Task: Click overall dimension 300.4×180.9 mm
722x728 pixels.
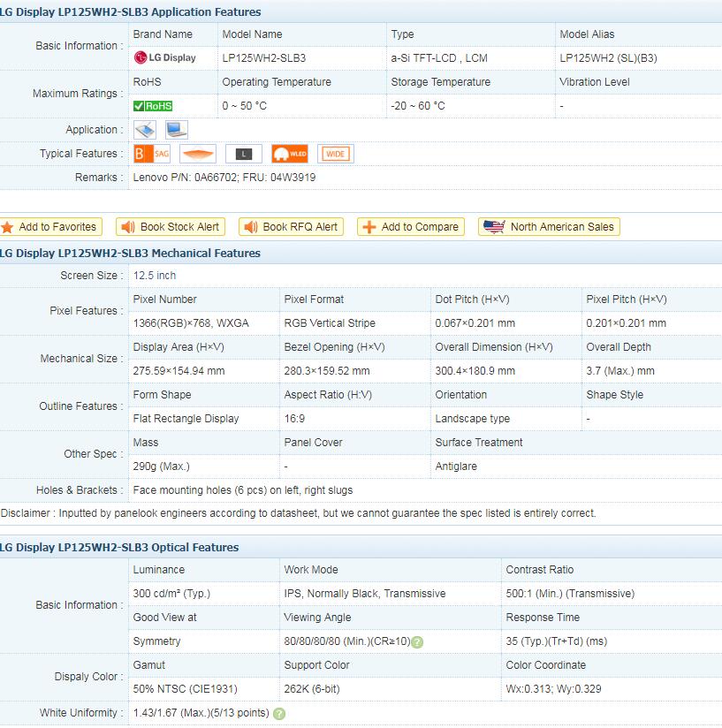Action: pos(475,371)
